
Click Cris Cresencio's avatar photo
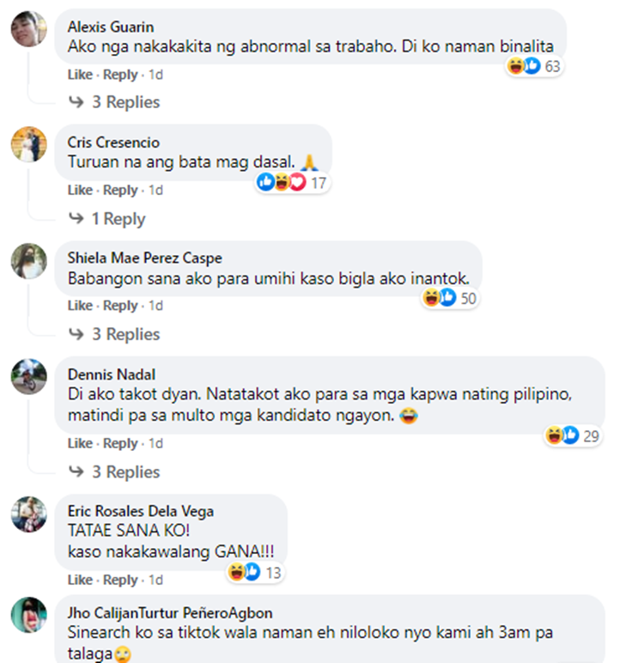click(x=28, y=144)
